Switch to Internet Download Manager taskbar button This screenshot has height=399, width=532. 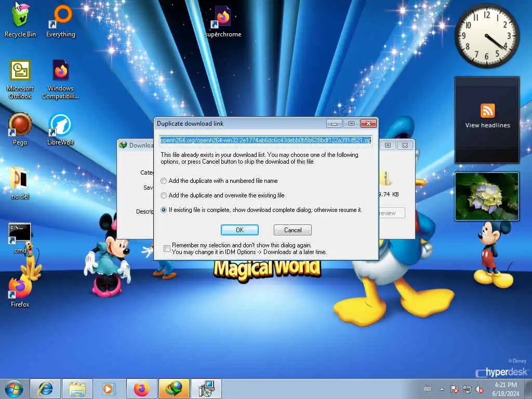pyautogui.click(x=174, y=389)
